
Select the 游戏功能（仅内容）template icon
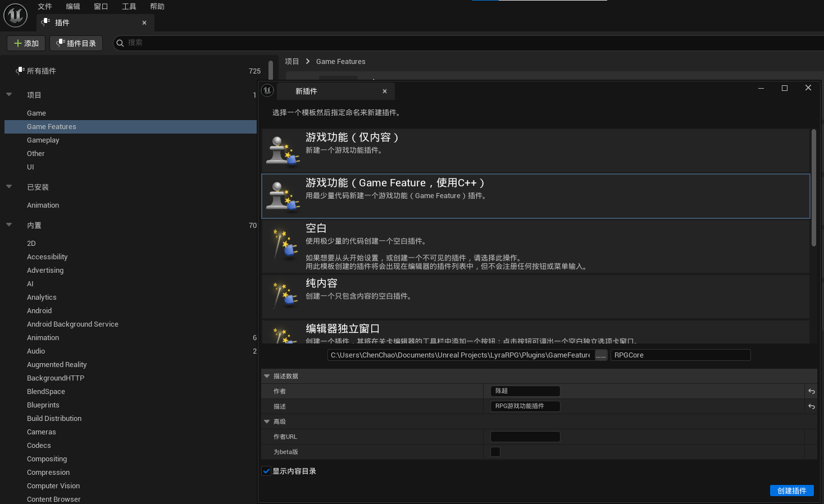283,151
